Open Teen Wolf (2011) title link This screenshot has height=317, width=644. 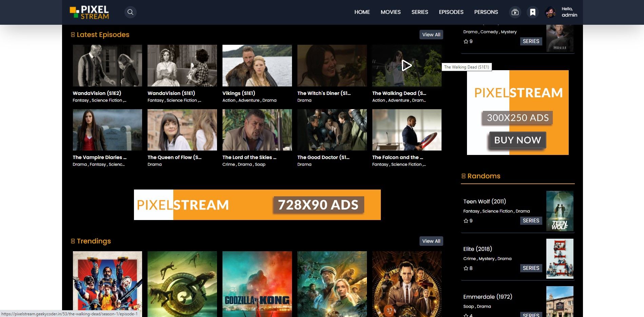[485, 201]
